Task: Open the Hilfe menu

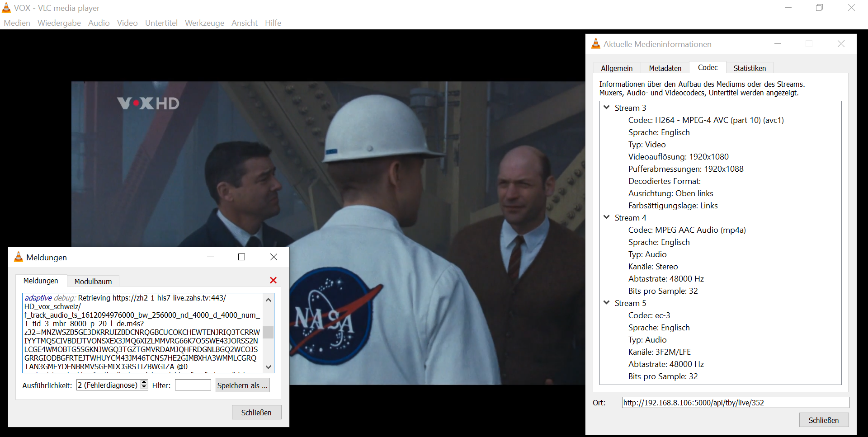Action: pyautogui.click(x=273, y=23)
